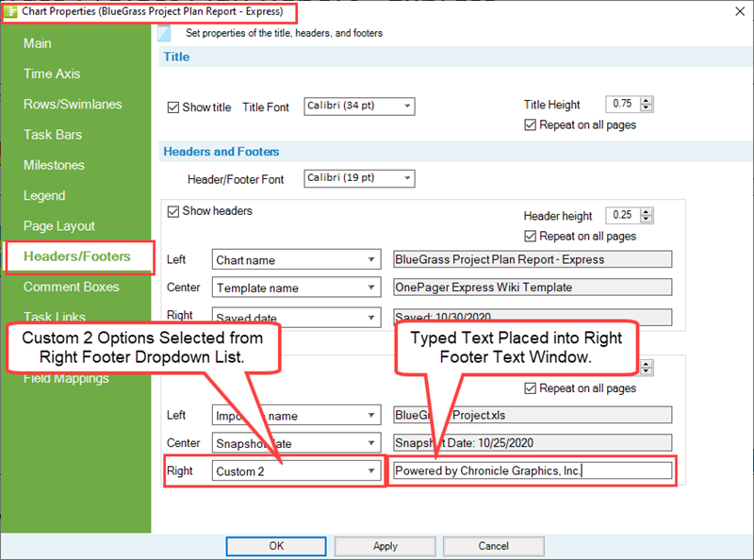
Task: Select the Headers/Footers tab
Action: click(x=77, y=256)
